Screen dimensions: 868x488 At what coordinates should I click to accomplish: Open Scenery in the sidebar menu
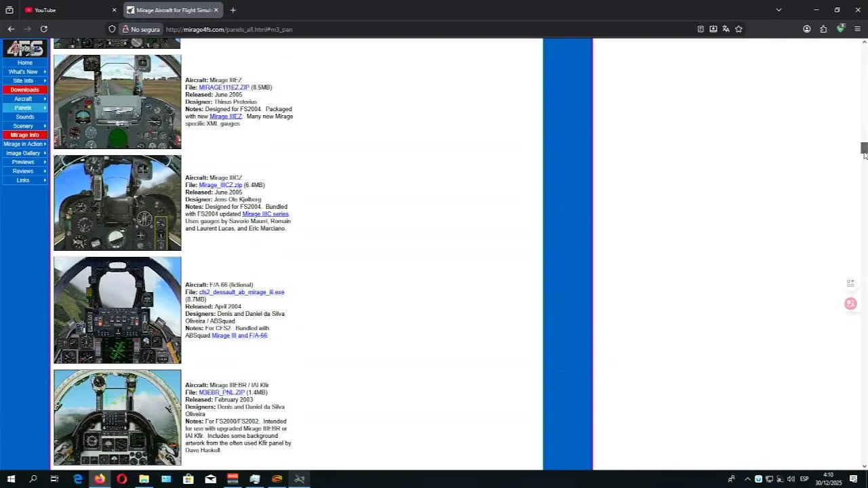click(25, 126)
